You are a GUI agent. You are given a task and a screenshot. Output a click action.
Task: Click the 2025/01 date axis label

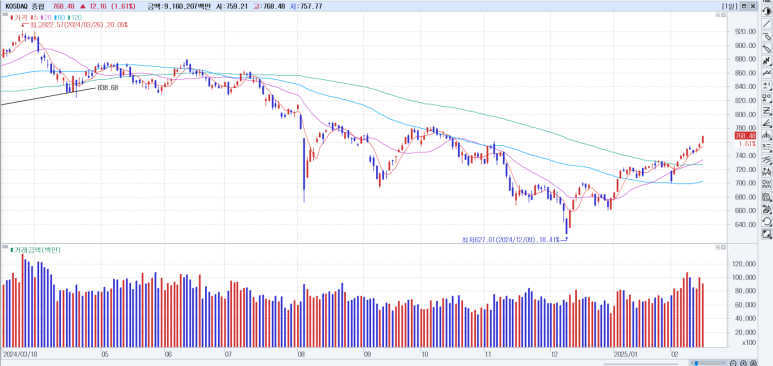(625, 354)
